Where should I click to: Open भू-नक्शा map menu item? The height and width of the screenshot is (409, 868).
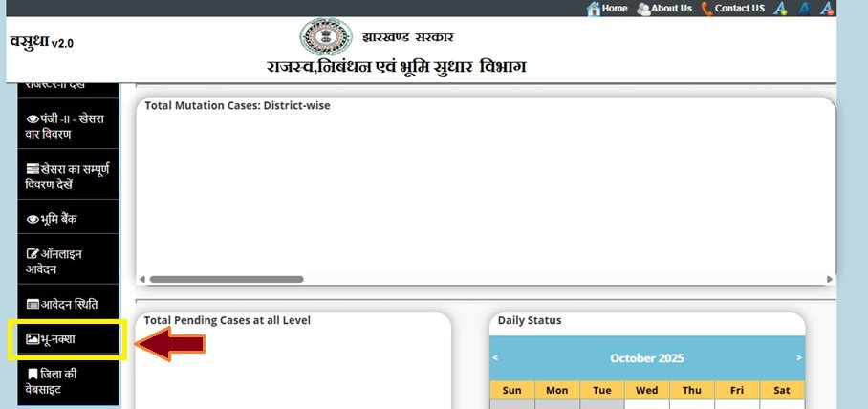(66, 340)
